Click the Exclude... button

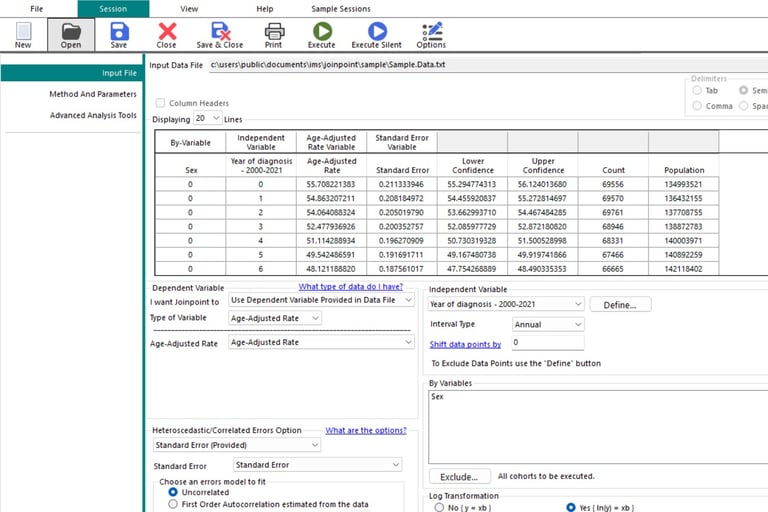coord(459,477)
